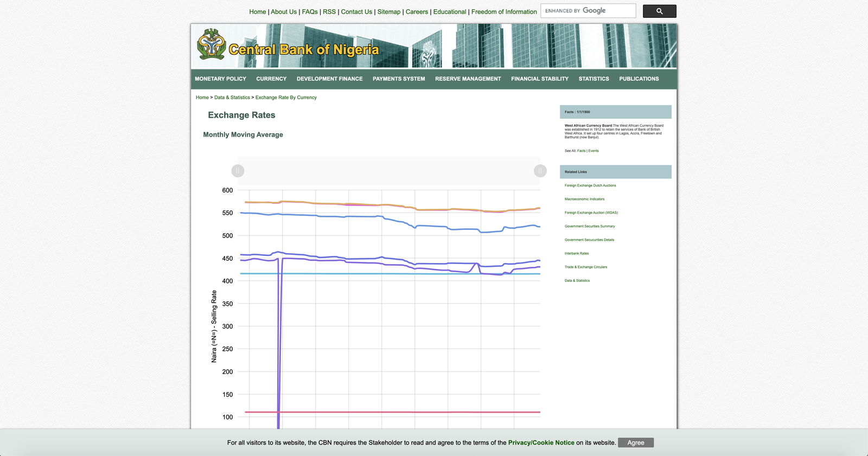Open the Contact Us link

356,12
